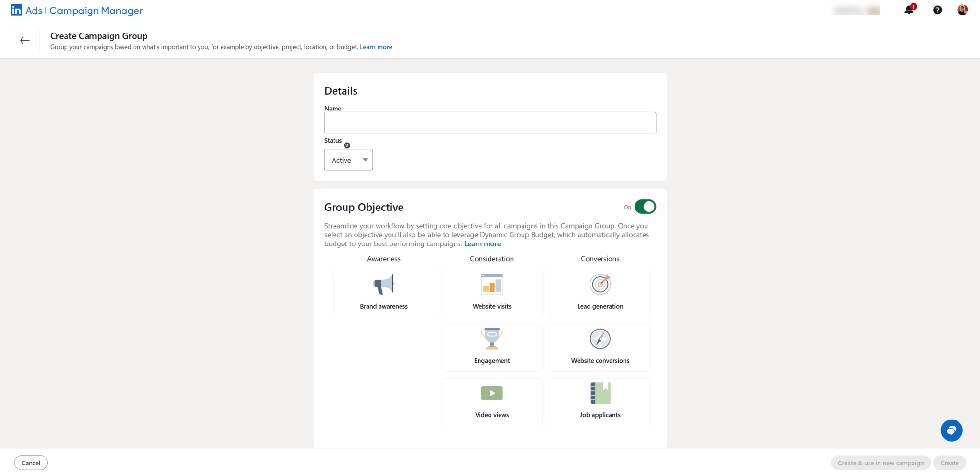This screenshot has width=980, height=475.
Task: Select the Engagement trophy icon
Action: click(492, 339)
